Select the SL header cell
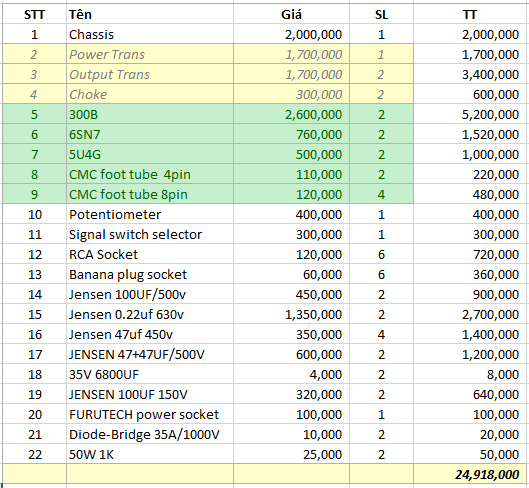 point(382,14)
